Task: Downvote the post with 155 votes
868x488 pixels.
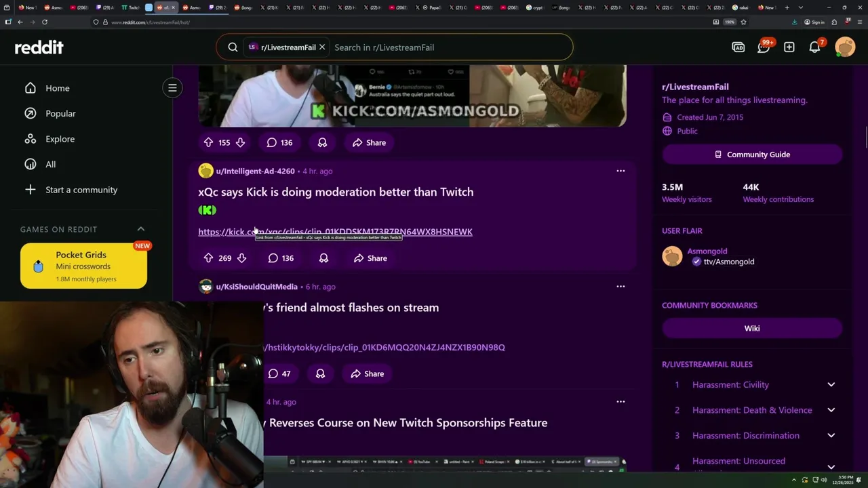Action: 240,142
